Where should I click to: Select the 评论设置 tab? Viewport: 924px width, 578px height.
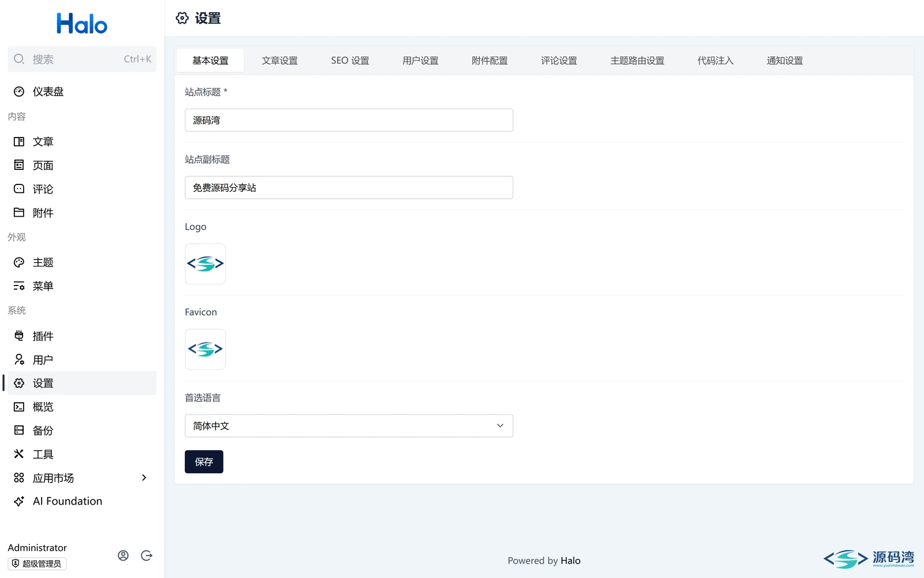(559, 61)
